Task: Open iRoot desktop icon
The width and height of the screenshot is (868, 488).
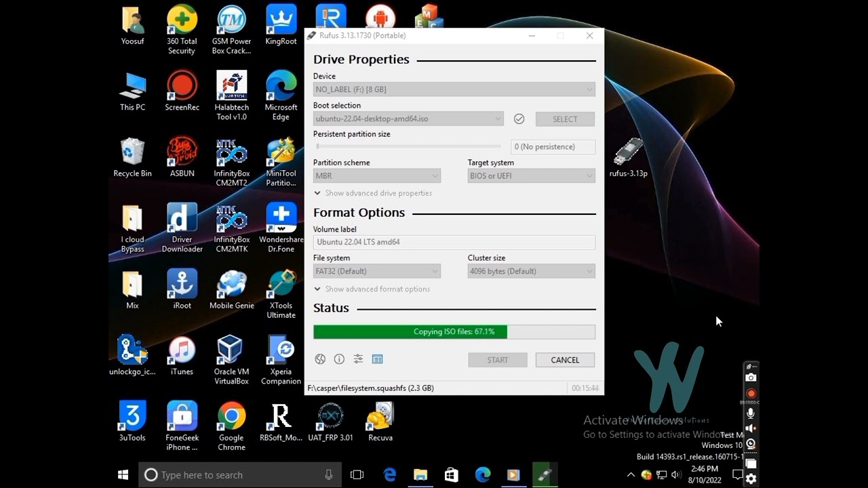Action: [x=182, y=290]
